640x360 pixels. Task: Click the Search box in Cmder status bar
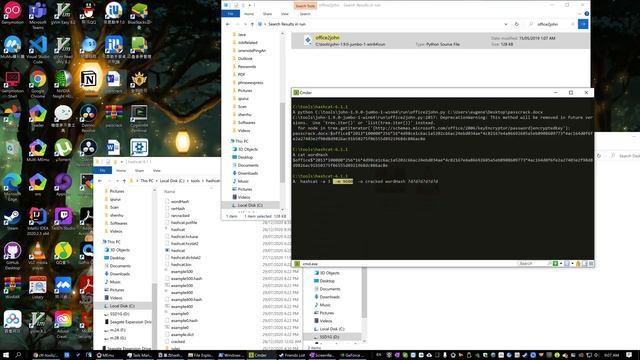point(531,264)
